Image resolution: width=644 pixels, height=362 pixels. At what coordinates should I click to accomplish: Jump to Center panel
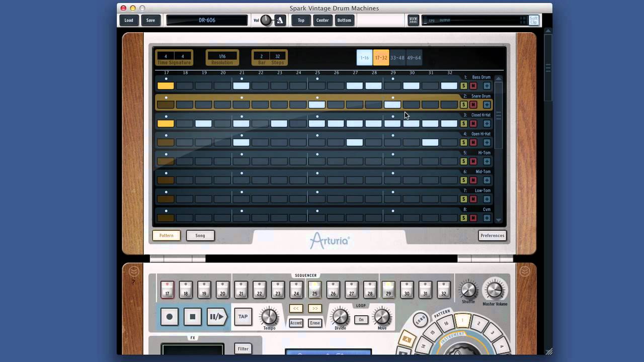[323, 20]
